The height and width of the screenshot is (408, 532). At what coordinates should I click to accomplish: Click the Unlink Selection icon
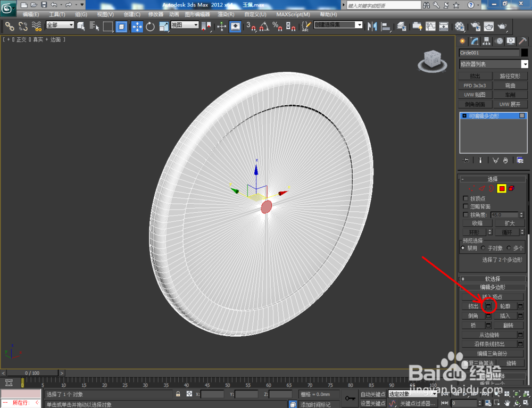[x=23, y=27]
